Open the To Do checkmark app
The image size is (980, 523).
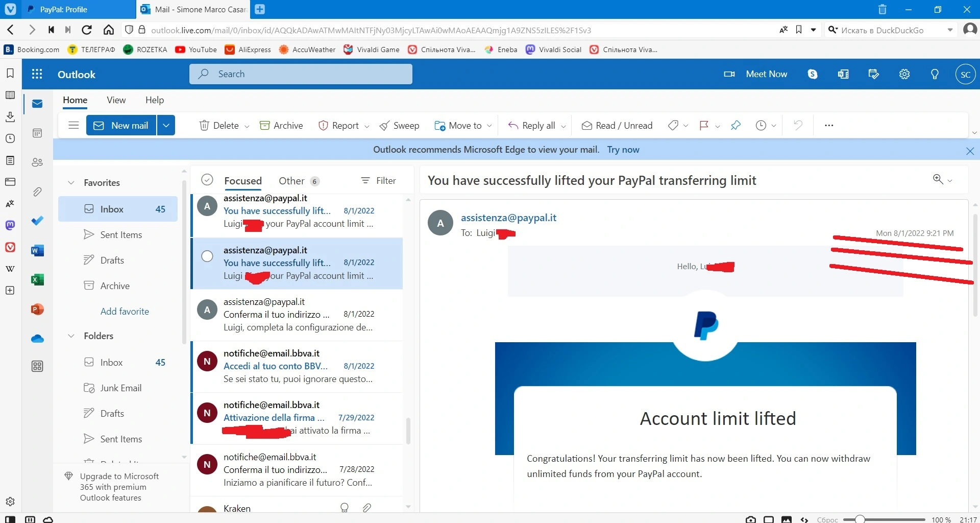37,221
